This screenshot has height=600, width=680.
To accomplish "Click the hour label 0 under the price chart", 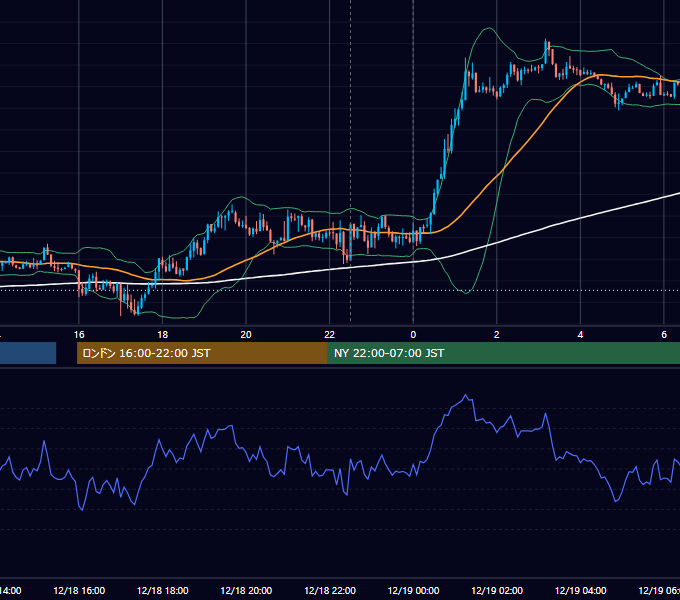I will [x=413, y=335].
